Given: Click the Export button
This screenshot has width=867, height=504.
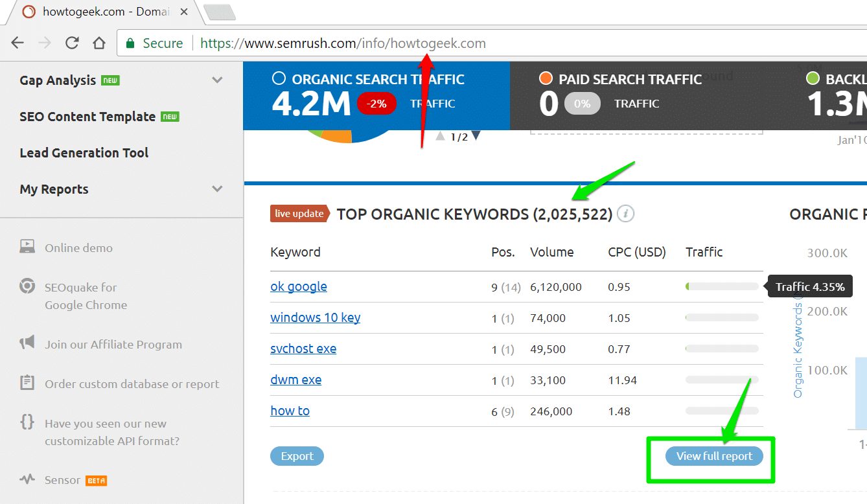Looking at the screenshot, I should tap(297, 456).
